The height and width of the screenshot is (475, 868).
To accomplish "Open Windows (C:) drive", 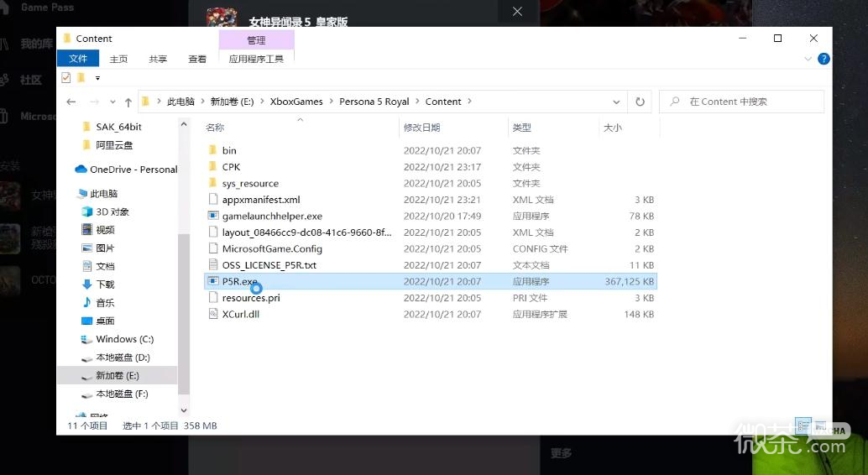I will [118, 339].
